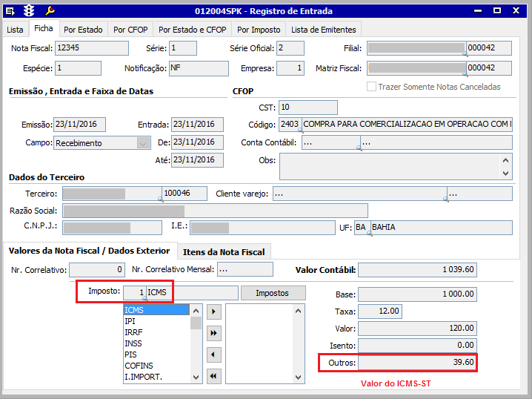Select Itens da Nota Fiscal tab
Screen dimensions: 532x399
[224, 252]
